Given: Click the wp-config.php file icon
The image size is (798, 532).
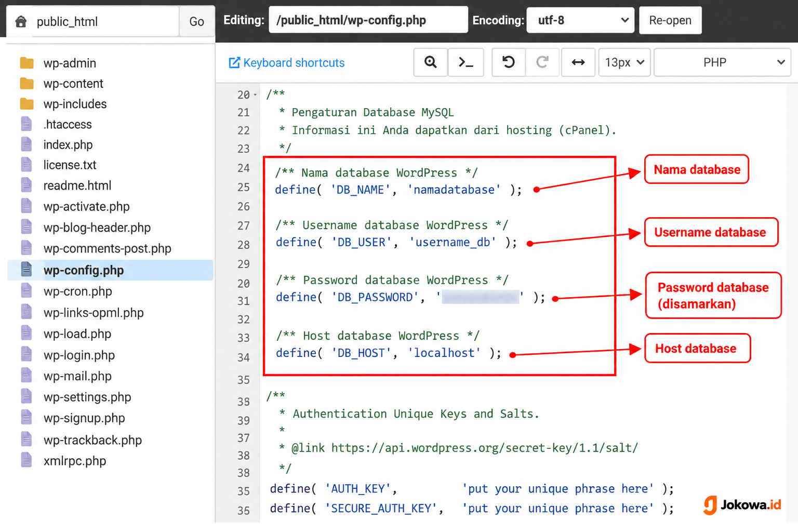Looking at the screenshot, I should pos(26,270).
